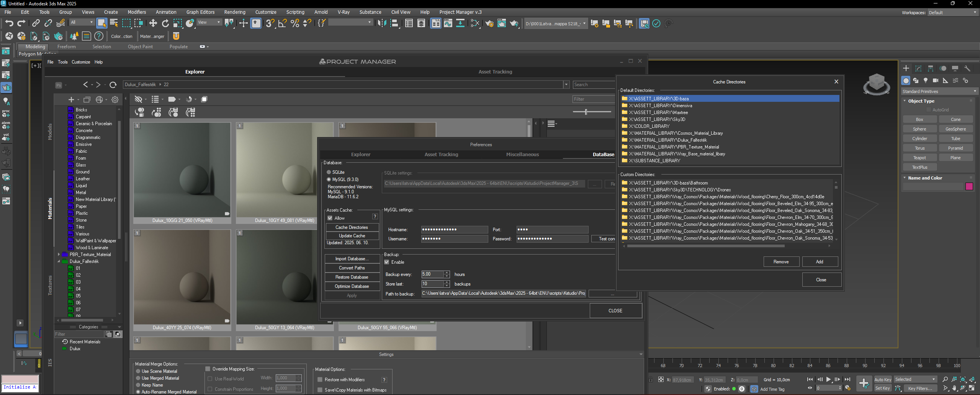Click the Hostname input field
The image size is (980, 395).
pyautogui.click(x=455, y=230)
